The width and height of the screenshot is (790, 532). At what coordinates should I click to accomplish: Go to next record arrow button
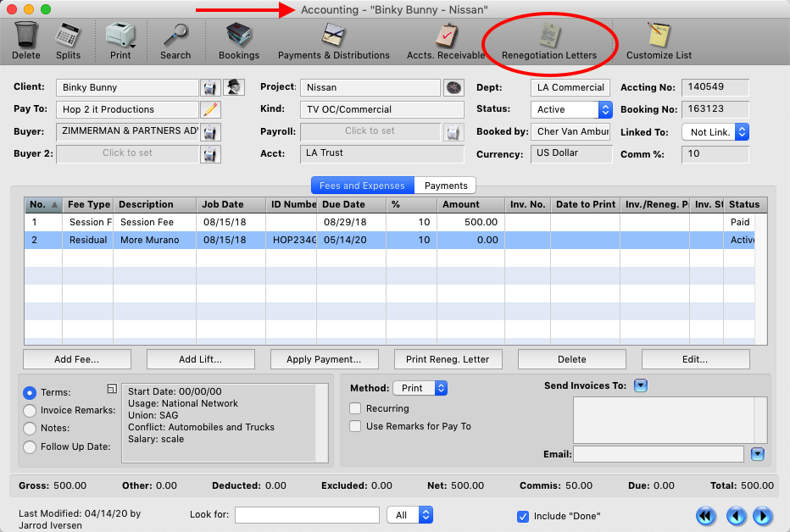tap(762, 516)
